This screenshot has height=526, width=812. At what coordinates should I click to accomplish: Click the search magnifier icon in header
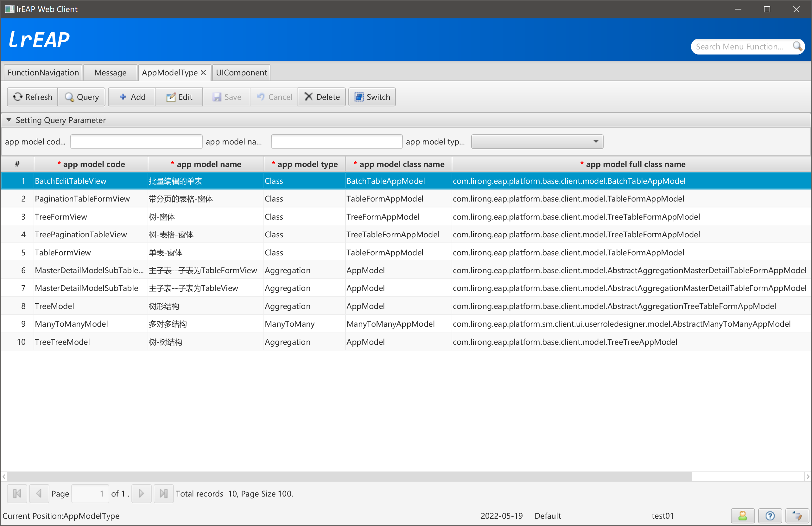(x=797, y=46)
